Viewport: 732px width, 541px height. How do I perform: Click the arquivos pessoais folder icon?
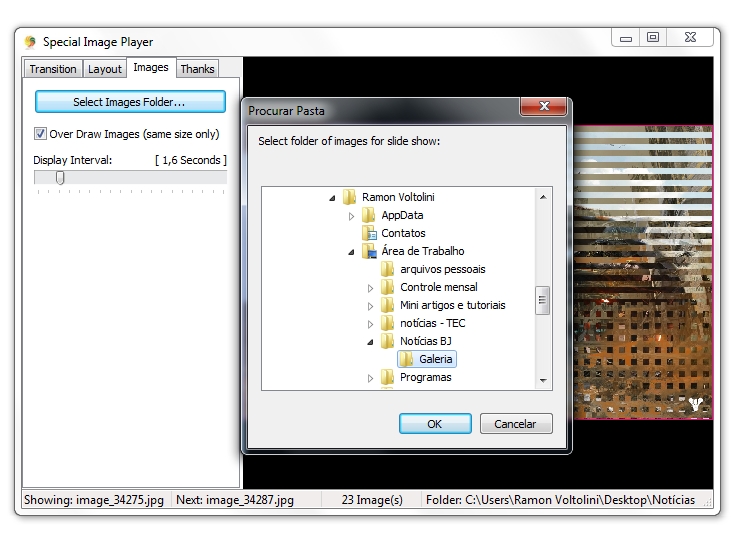pos(387,269)
